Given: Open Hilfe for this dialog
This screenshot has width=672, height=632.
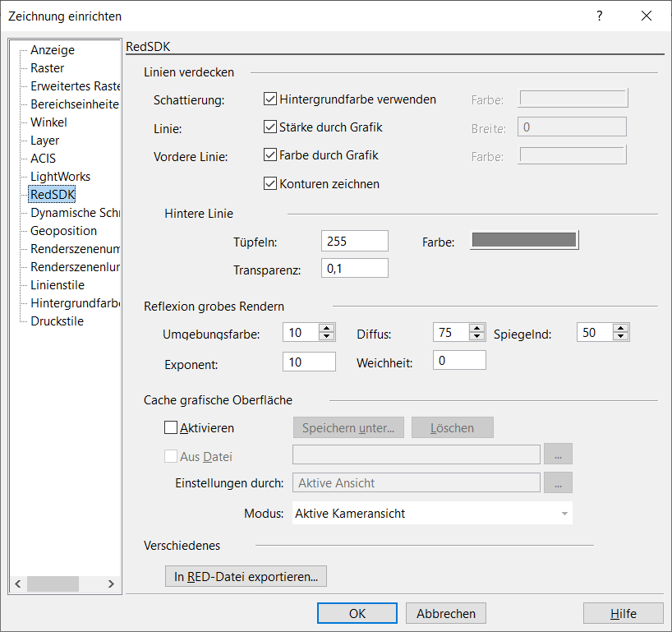Looking at the screenshot, I should 624,614.
